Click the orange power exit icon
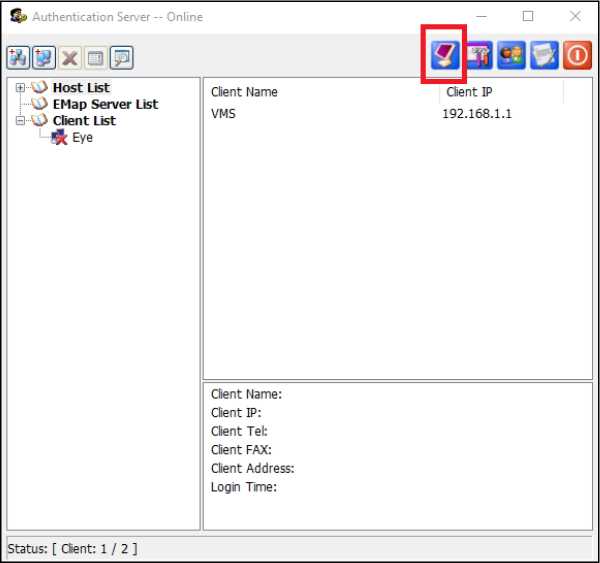The width and height of the screenshot is (600, 563). click(x=577, y=55)
